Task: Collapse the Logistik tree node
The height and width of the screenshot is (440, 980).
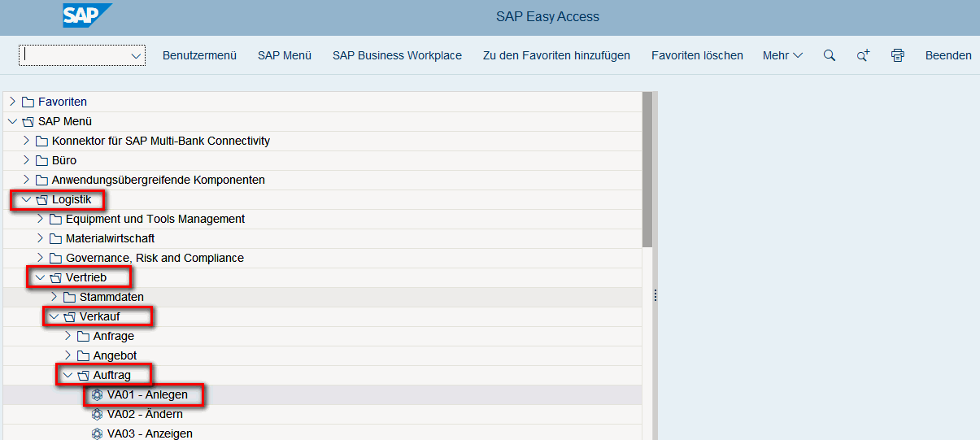Action: pyautogui.click(x=27, y=199)
